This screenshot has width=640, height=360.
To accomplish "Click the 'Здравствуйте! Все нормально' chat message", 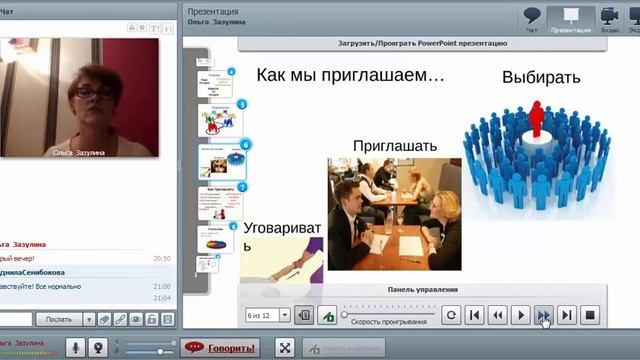I will tap(40, 287).
